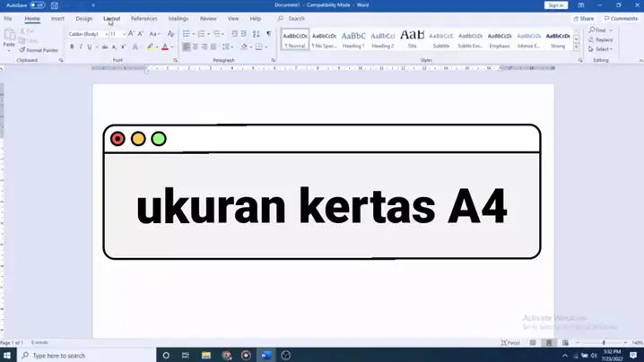Adjust the zoom slider in status bar
Viewport: 644px width, 362px height.
tap(603, 342)
